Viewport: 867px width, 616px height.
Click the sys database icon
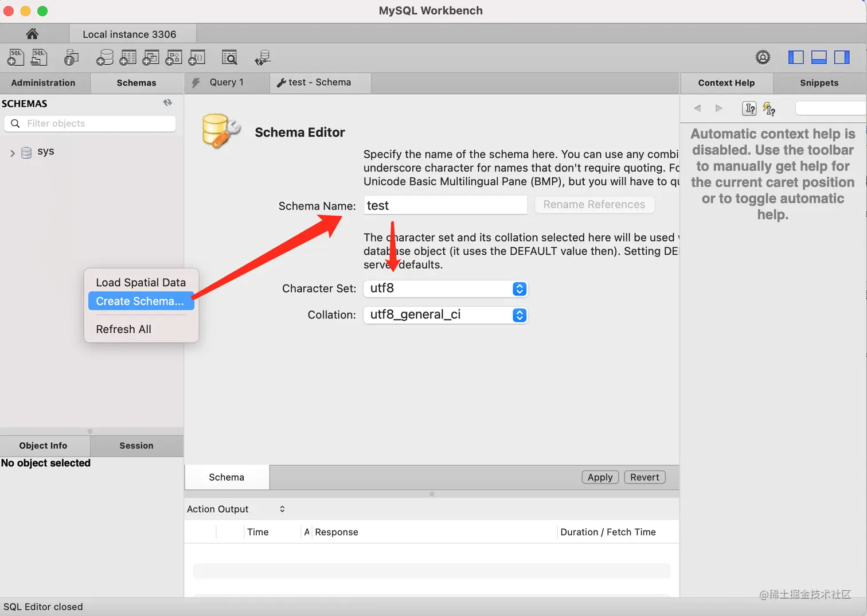point(26,153)
